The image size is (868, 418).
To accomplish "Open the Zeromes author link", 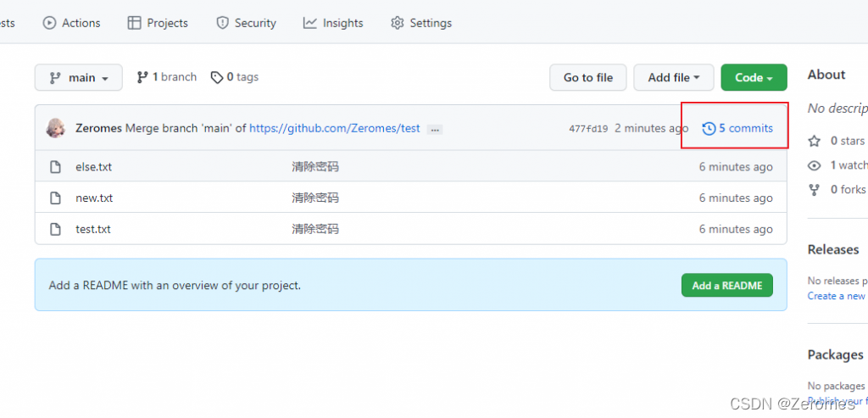I will coord(98,128).
